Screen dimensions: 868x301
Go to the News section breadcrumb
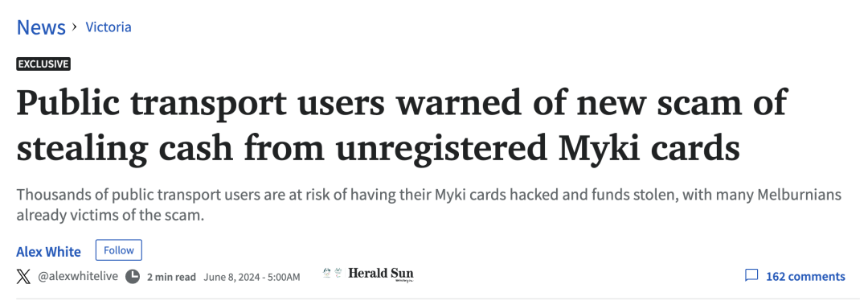(x=41, y=27)
